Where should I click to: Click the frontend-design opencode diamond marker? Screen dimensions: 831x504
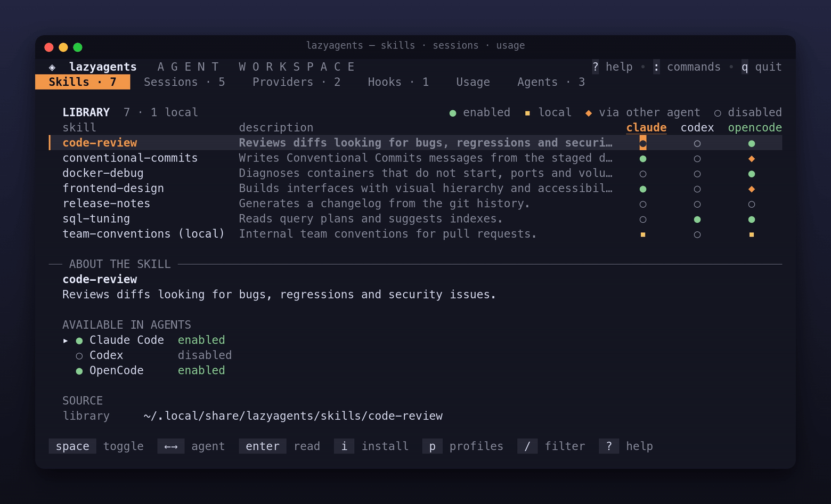pos(752,189)
